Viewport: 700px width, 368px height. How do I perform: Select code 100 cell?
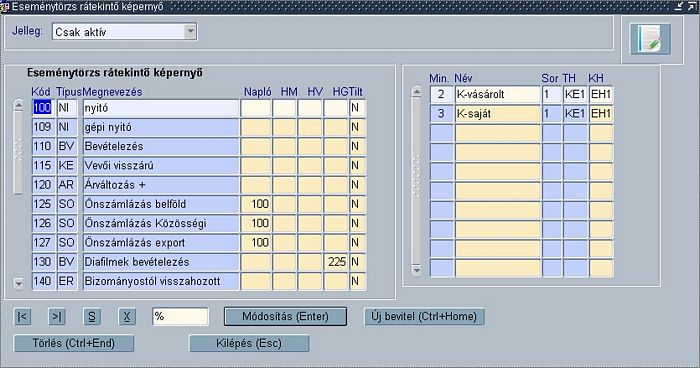[x=43, y=108]
